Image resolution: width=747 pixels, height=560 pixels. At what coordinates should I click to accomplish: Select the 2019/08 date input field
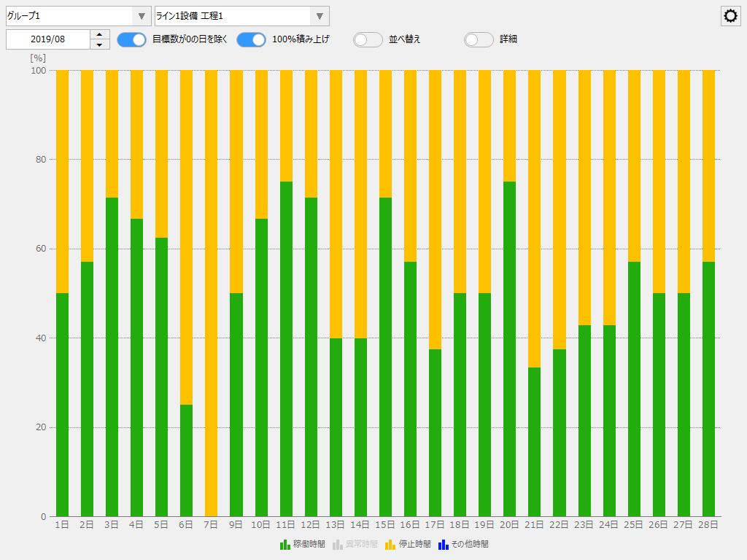coord(47,39)
